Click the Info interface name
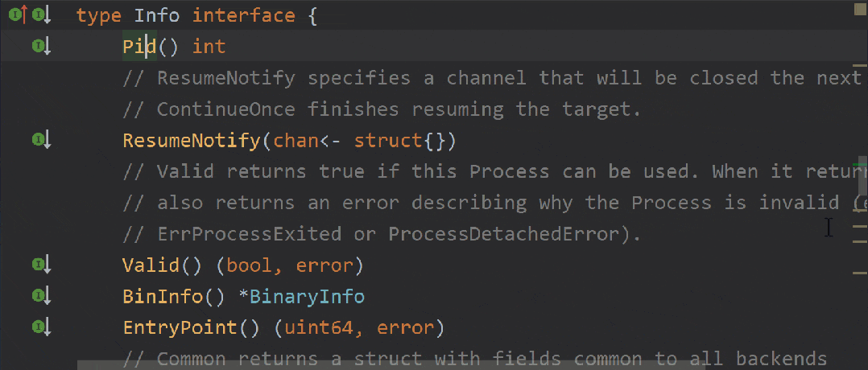This screenshot has width=868, height=370. click(x=157, y=16)
